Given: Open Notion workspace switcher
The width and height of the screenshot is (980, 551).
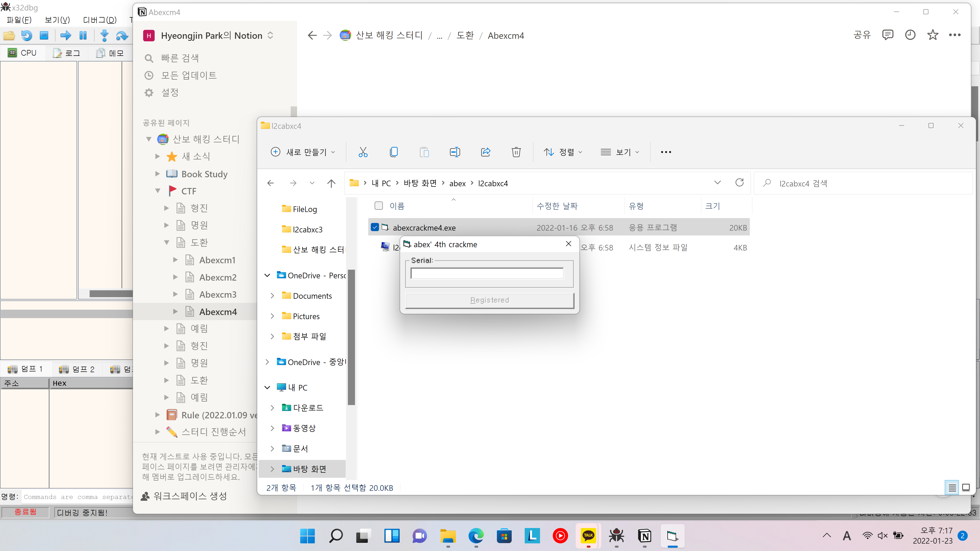Looking at the screenshot, I should [209, 35].
